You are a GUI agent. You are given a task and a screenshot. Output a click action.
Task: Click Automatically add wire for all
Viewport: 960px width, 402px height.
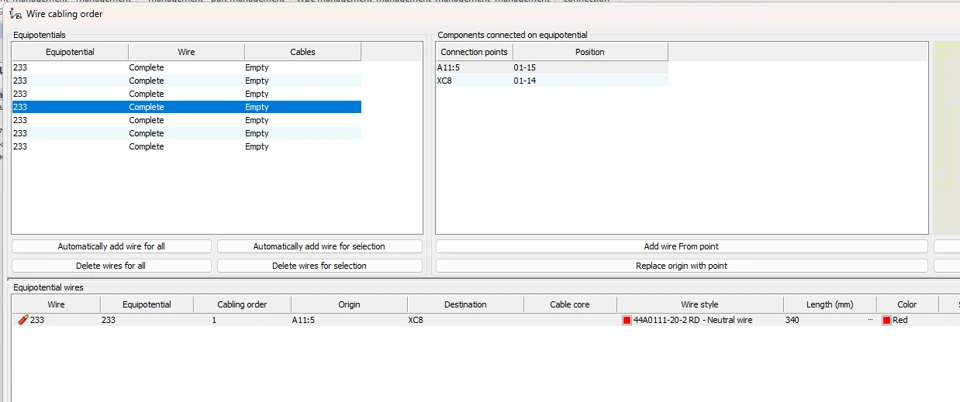(x=111, y=247)
